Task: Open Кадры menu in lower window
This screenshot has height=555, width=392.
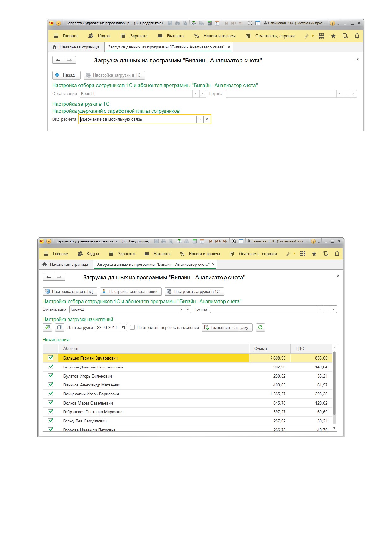Action: (88, 254)
